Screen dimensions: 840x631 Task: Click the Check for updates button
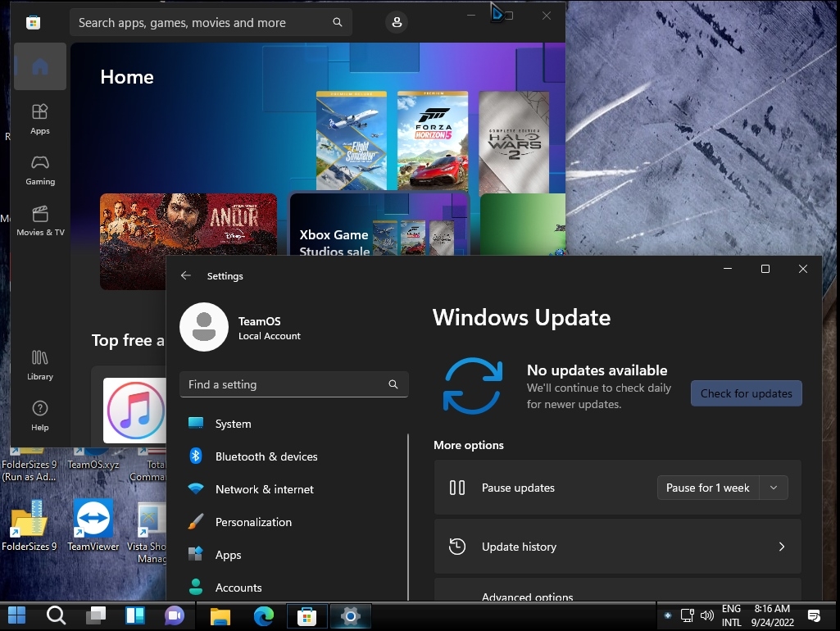tap(746, 393)
